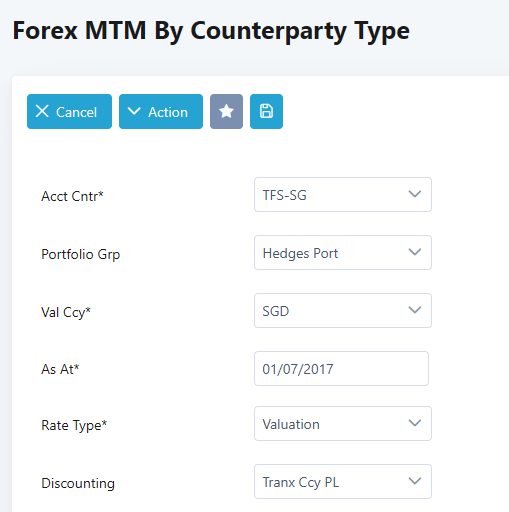Expand the Tranx Ccy PL discounting dropdown

(x=343, y=482)
